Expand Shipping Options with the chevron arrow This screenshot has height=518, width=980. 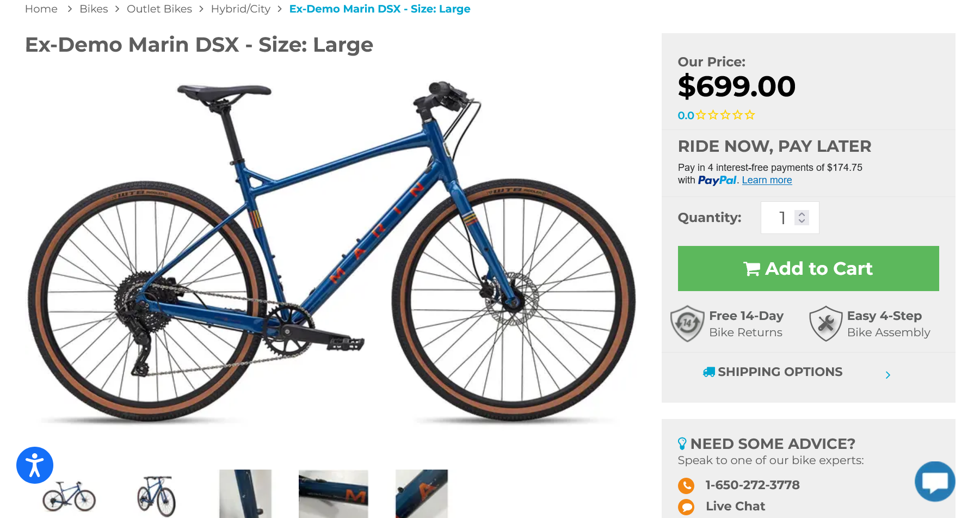(887, 375)
